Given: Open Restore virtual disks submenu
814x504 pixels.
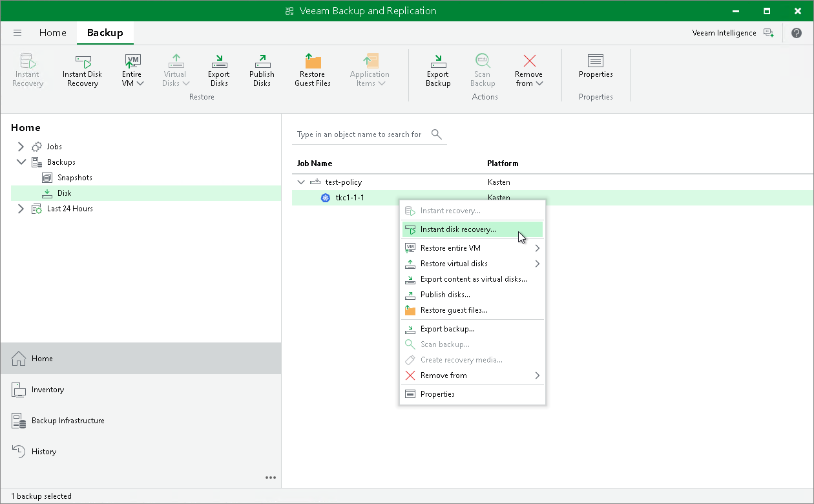Looking at the screenshot, I should [472, 264].
